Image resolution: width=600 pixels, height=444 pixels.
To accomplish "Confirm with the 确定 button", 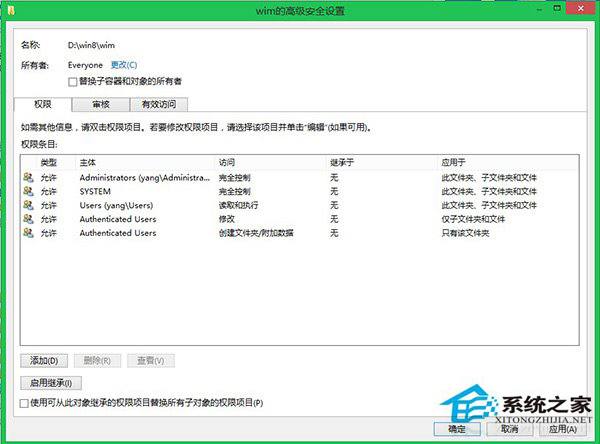I will 456,427.
